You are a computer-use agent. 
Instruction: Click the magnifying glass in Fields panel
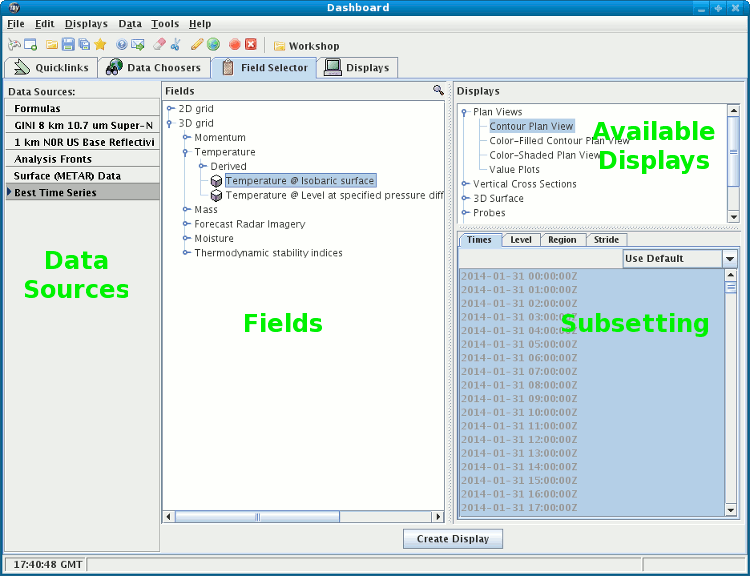[x=438, y=90]
